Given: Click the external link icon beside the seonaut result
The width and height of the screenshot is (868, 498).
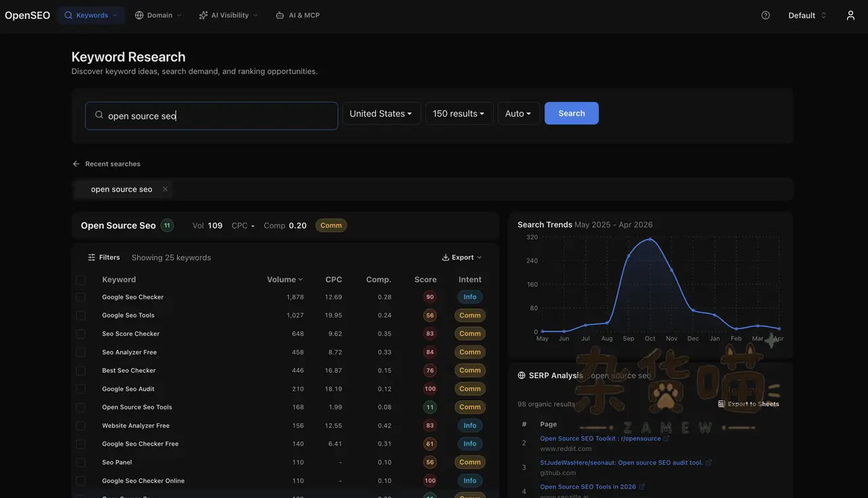Looking at the screenshot, I should point(709,463).
